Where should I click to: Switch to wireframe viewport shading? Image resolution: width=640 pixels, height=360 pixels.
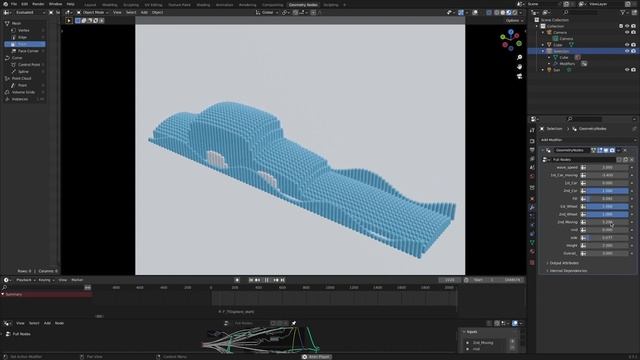pyautogui.click(x=497, y=13)
